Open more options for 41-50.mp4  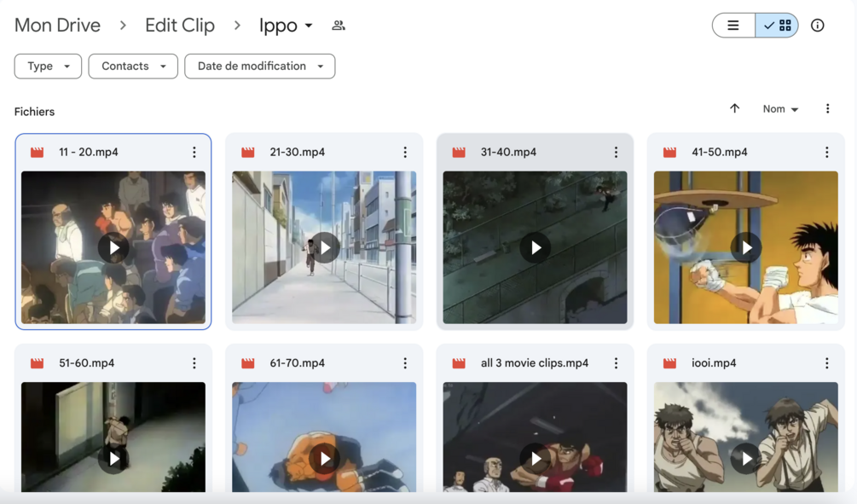pos(827,153)
